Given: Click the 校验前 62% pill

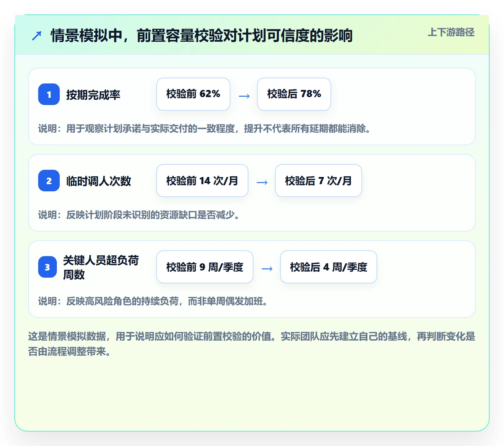Looking at the screenshot, I should (x=193, y=94).
